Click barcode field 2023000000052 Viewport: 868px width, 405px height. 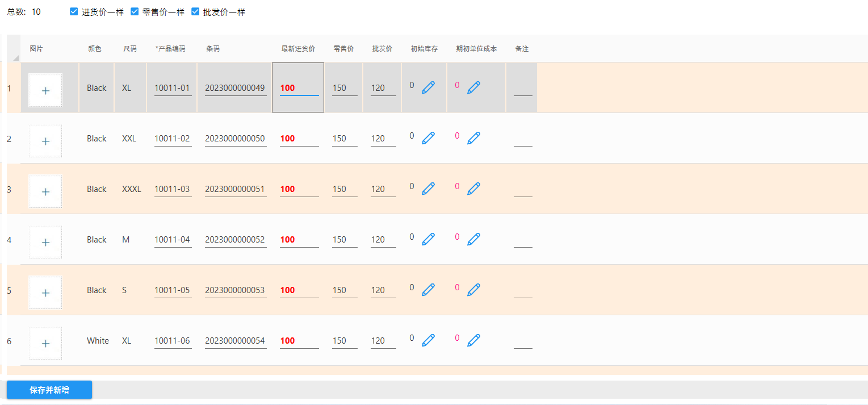pyautogui.click(x=235, y=240)
